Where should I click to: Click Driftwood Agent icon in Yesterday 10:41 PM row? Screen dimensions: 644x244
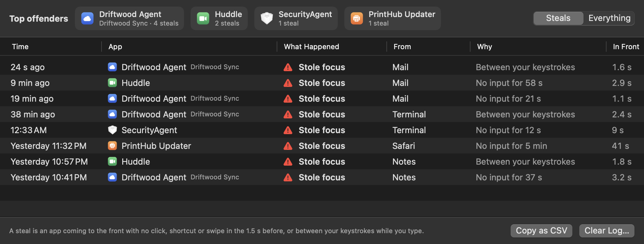pos(112,177)
